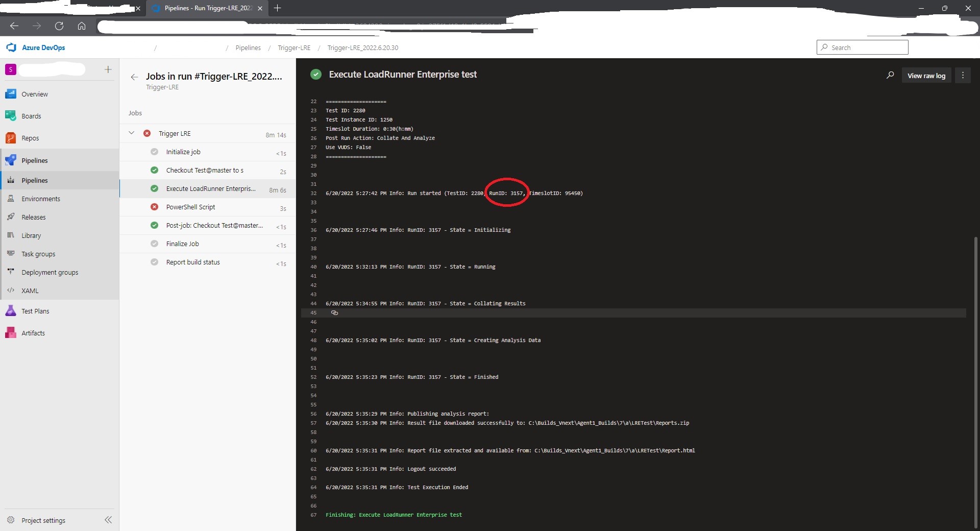Collapse the Trigger LRE job chevron
This screenshot has height=531, width=980.
132,133
